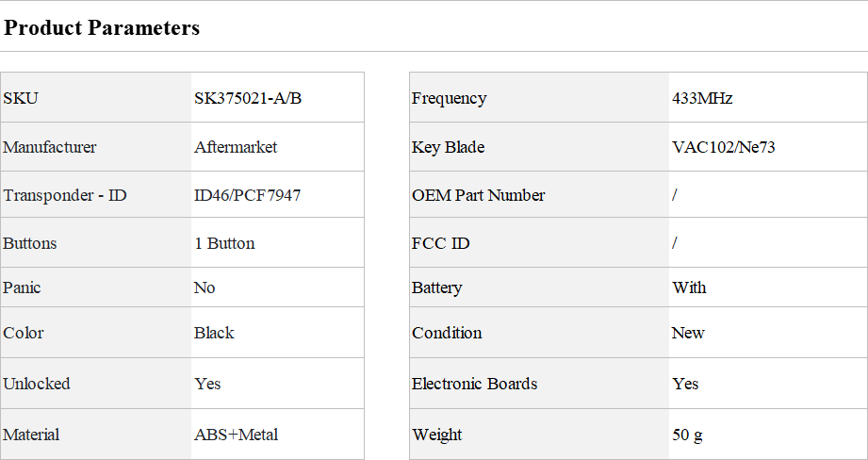Screen dimensions: 868x460
Task: Click the Battery value With
Action: [x=689, y=287]
